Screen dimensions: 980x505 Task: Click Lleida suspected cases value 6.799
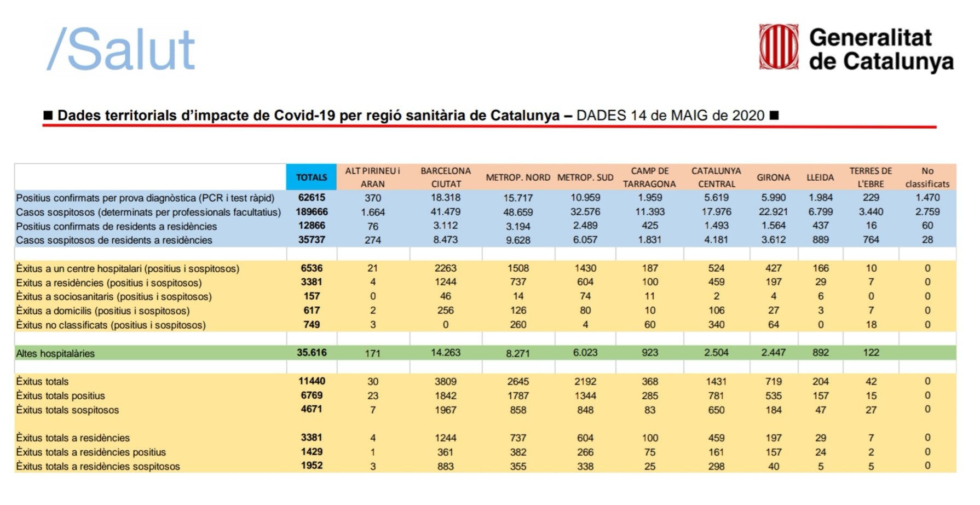point(820,211)
